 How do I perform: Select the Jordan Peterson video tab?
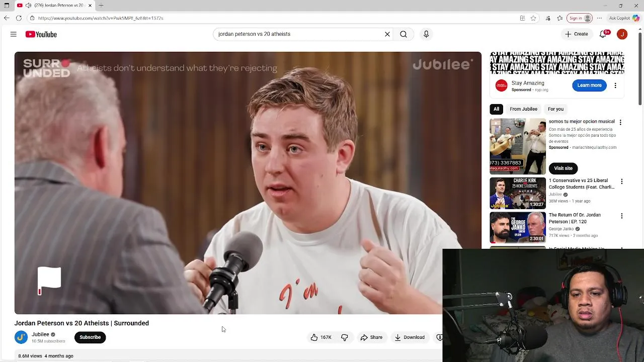tap(55, 6)
